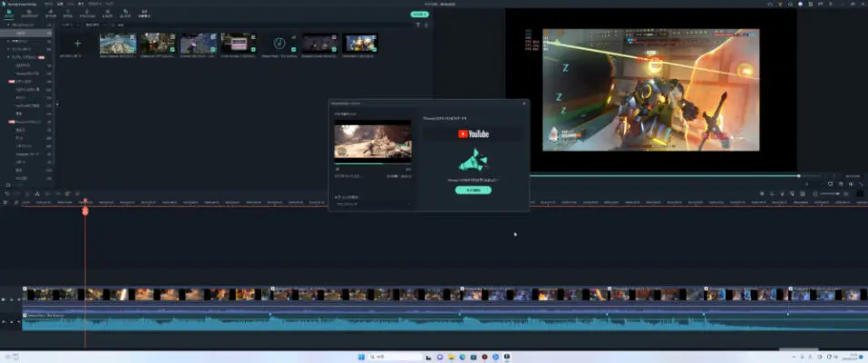The width and height of the screenshot is (868, 363).
Task: Switch to the Audio tab
Action: click(51, 14)
